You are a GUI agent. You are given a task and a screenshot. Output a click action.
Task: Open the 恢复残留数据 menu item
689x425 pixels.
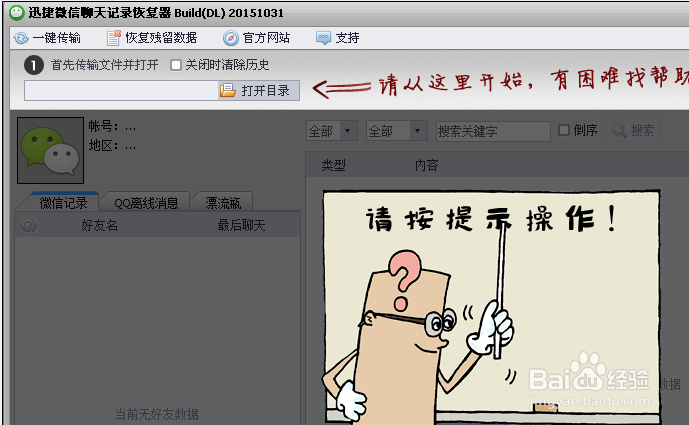pyautogui.click(x=152, y=38)
